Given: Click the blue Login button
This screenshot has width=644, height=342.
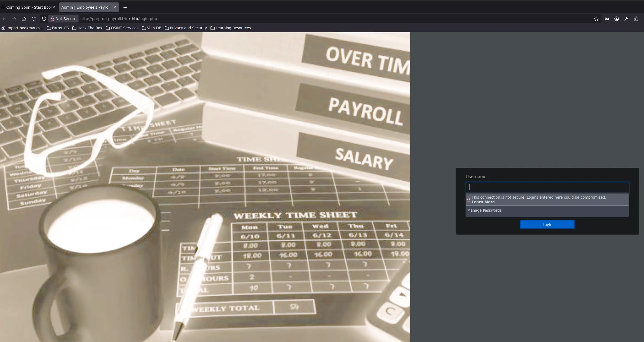Looking at the screenshot, I should pyautogui.click(x=547, y=225).
